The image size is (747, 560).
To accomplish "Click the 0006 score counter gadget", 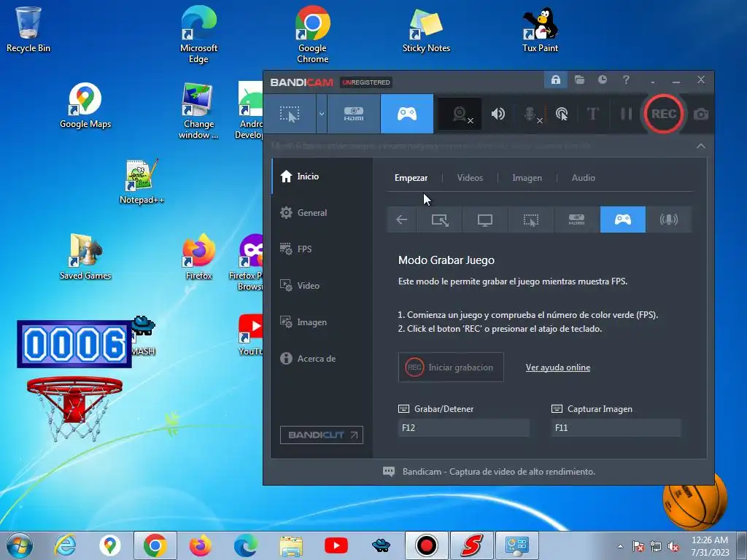I will tap(74, 344).
